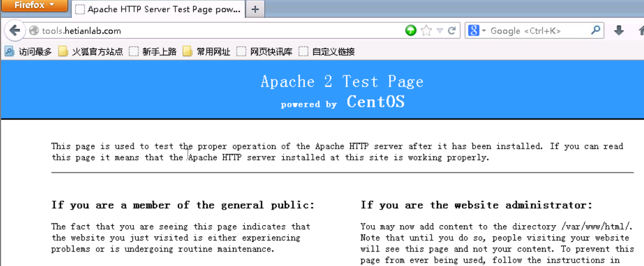Open a new tab with plus button

255,9
